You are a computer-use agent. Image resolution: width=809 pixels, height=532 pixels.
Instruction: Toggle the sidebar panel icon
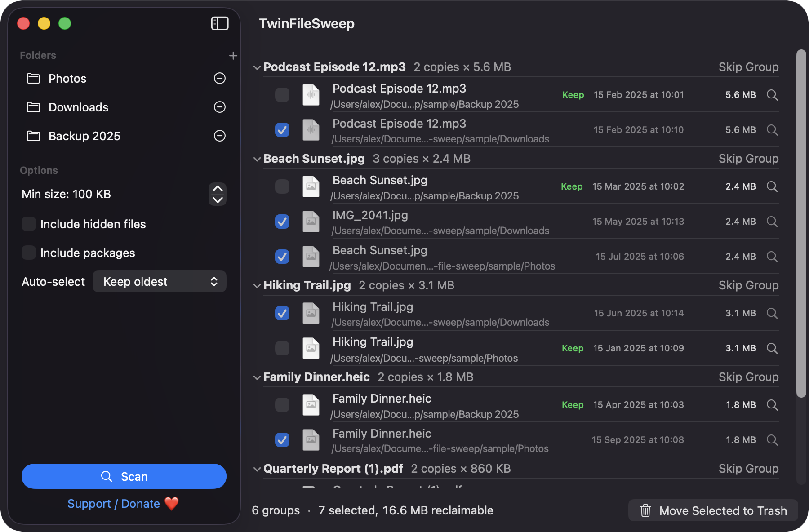tap(220, 23)
